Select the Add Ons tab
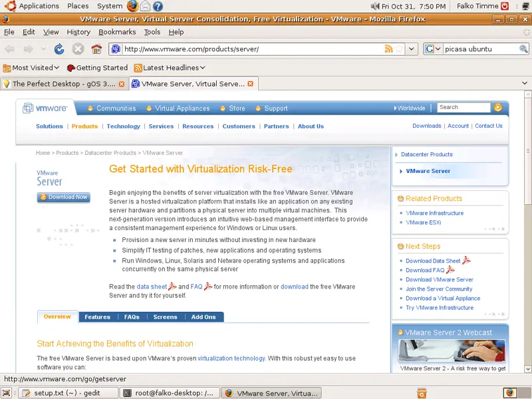Image resolution: width=532 pixels, height=399 pixels. [x=203, y=317]
